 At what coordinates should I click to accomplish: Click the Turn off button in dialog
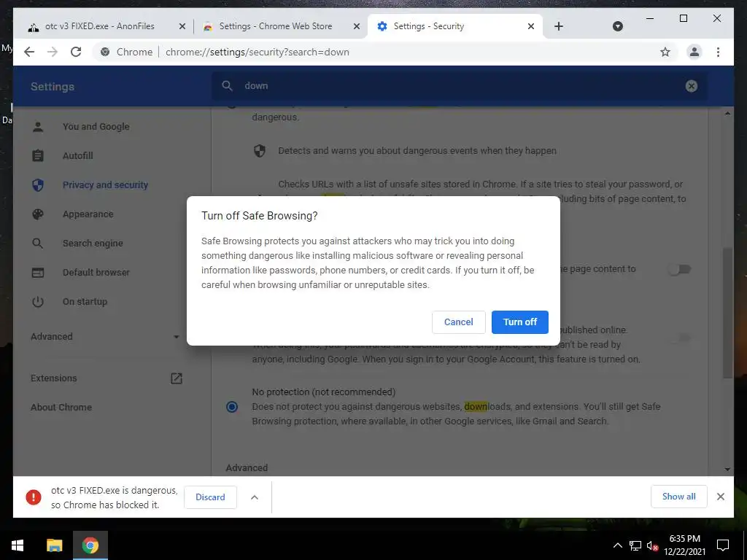click(519, 322)
